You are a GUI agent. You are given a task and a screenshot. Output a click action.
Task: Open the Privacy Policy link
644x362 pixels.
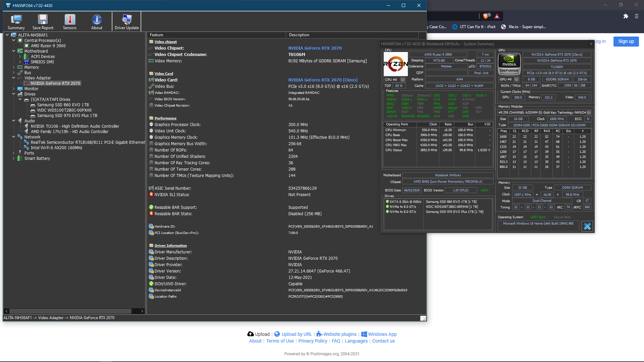(313, 341)
